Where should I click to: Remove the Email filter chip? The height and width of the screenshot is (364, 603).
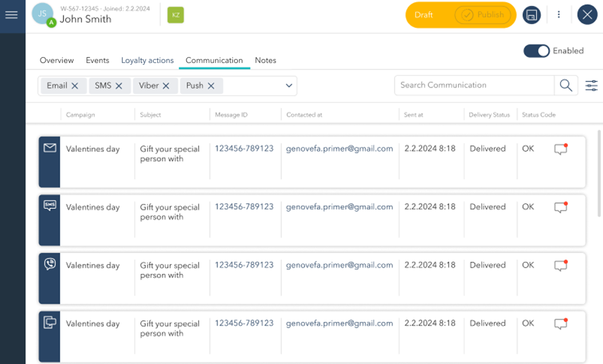click(x=75, y=86)
